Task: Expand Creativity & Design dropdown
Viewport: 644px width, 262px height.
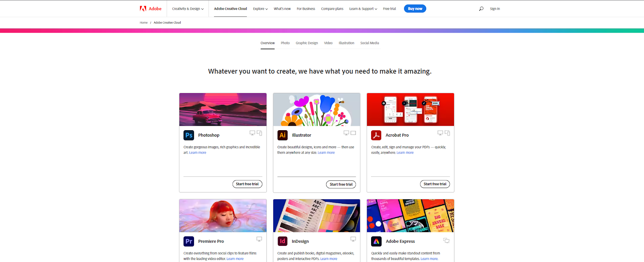Action: coord(188,8)
